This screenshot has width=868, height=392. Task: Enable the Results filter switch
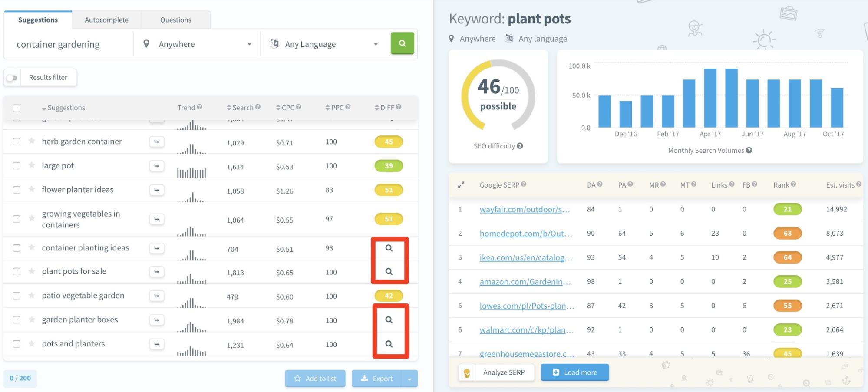13,77
